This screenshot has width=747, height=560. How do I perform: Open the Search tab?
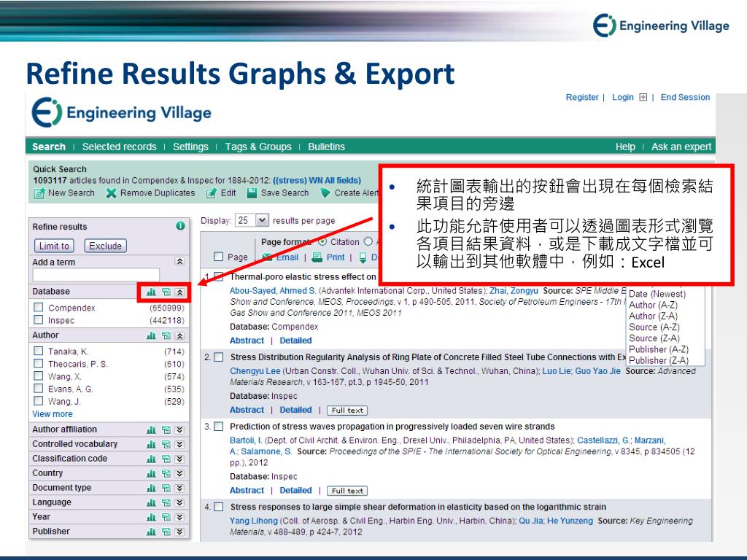coord(49,147)
